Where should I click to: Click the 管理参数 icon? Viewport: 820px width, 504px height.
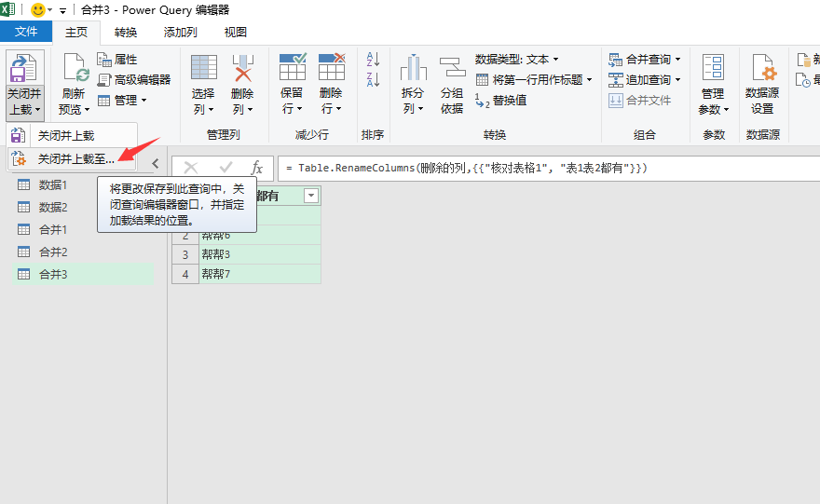pos(713,69)
